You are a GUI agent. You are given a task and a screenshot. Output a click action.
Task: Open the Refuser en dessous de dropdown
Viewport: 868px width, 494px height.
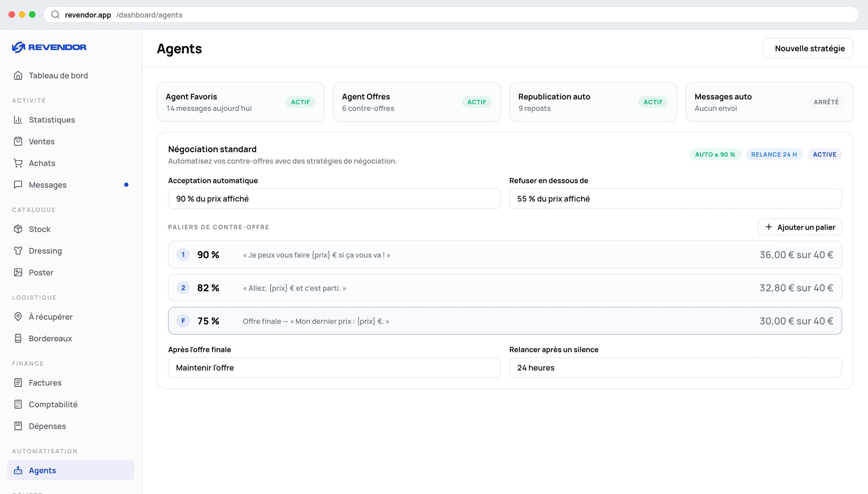point(675,199)
